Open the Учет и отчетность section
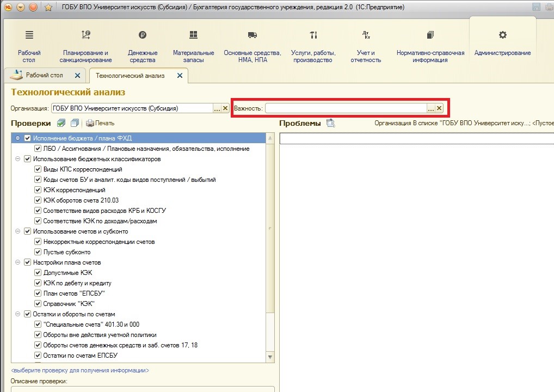This screenshot has height=392, width=554. click(366, 35)
